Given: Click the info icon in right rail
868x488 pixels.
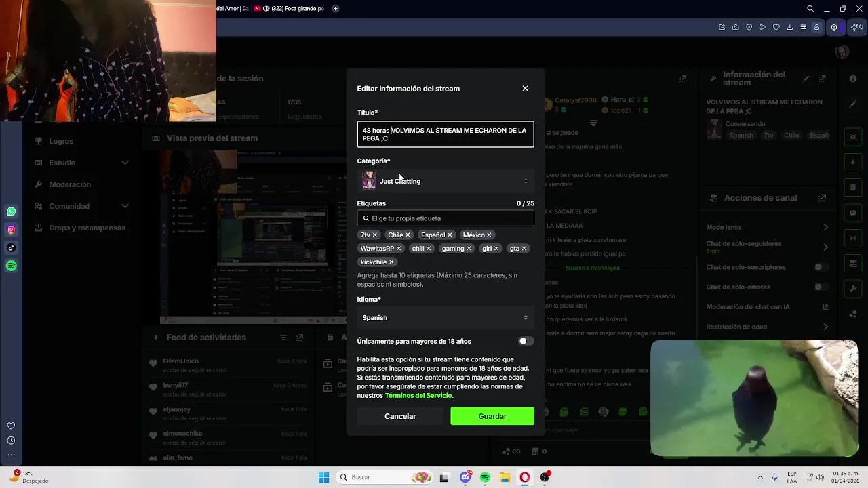Looking at the screenshot, I should tap(853, 79).
